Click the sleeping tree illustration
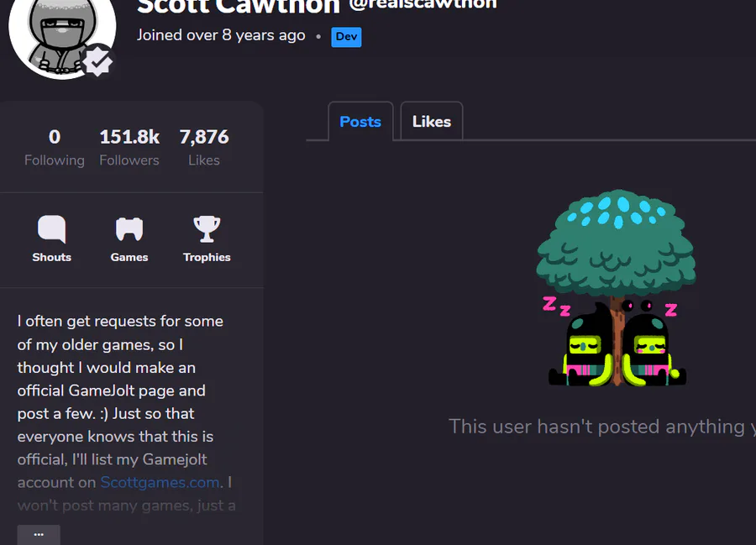Screen dimensions: 756x545 tap(617, 288)
